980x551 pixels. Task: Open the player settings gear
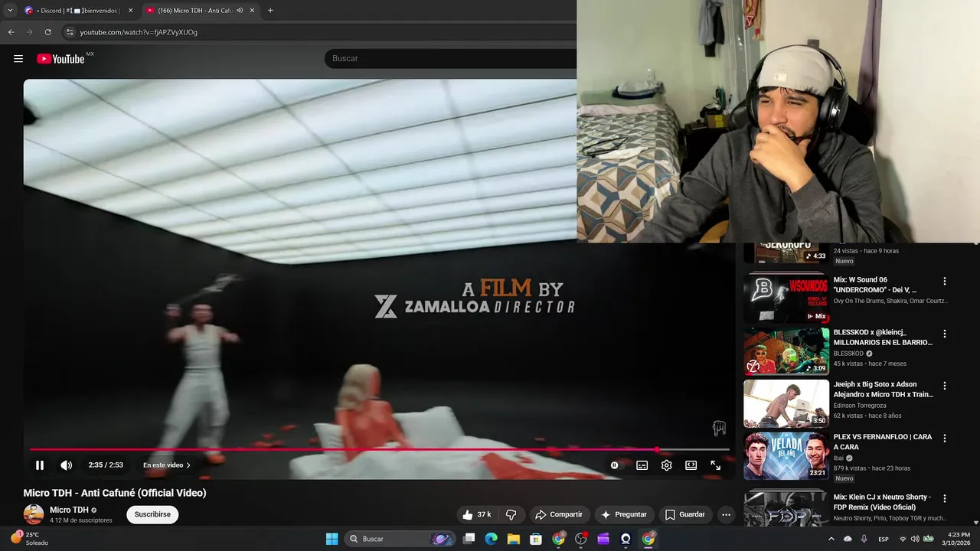tap(666, 465)
